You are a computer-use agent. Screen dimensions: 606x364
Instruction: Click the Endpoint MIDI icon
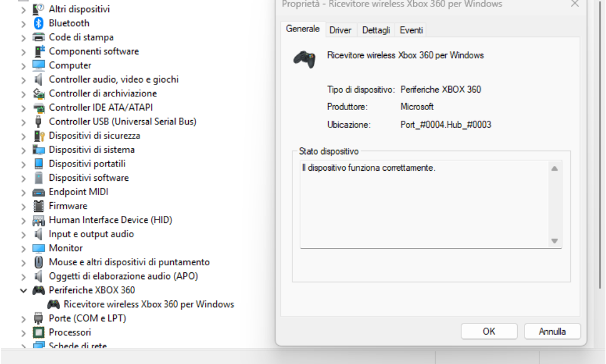38,192
